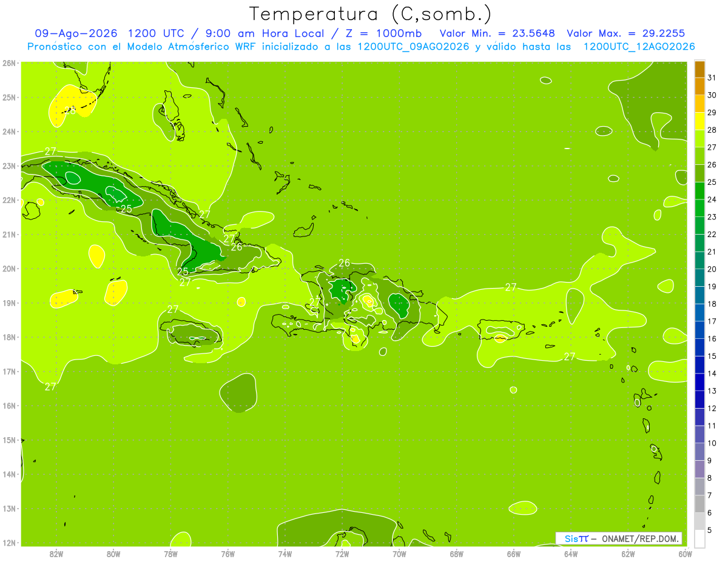Click the gray legend swatch between 6 and 7
The height and width of the screenshot is (562, 728).
tap(699, 504)
